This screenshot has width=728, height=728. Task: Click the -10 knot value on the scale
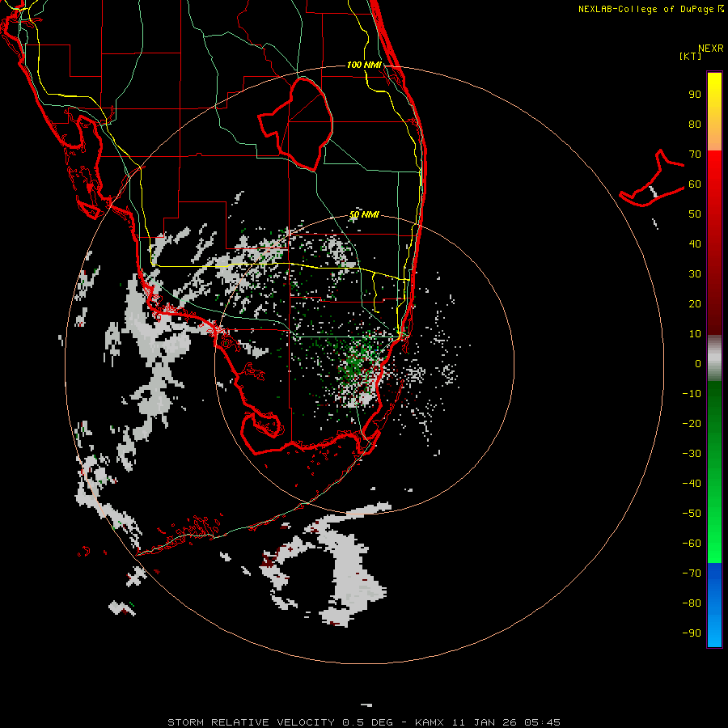(692, 394)
